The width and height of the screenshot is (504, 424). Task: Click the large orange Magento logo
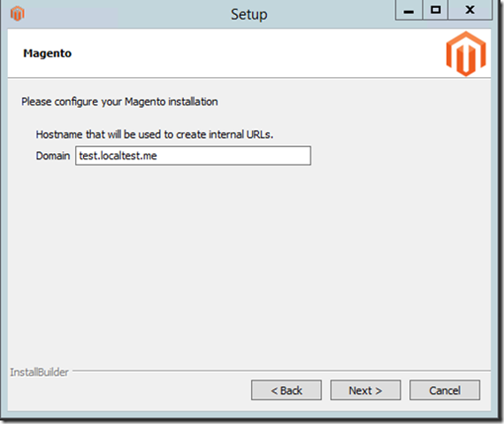coord(466,54)
